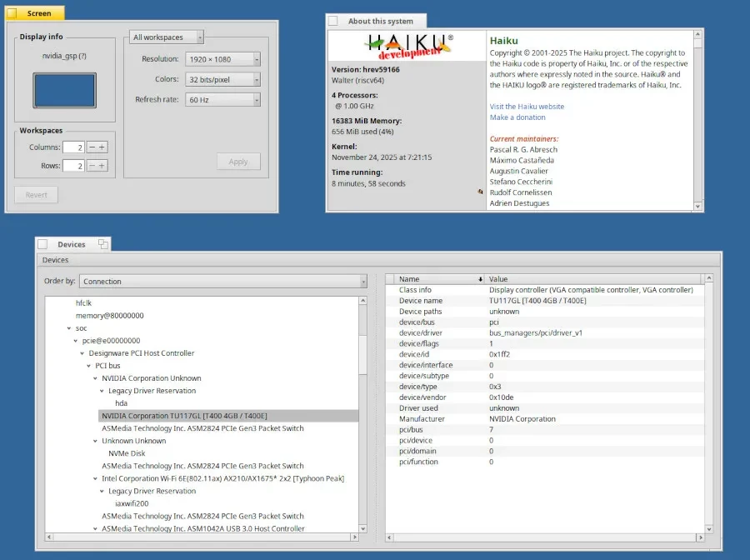Viewport: 750px width, 560px height.
Task: Collapse the Intel Wi-Fi 6E device node
Action: tap(95, 478)
